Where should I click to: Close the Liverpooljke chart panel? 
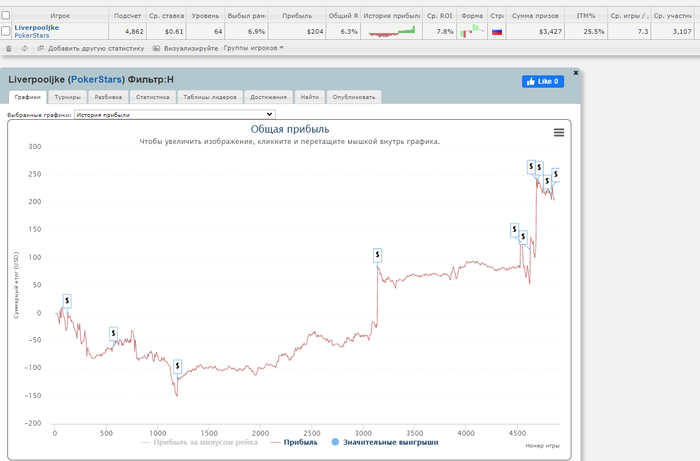click(x=575, y=73)
